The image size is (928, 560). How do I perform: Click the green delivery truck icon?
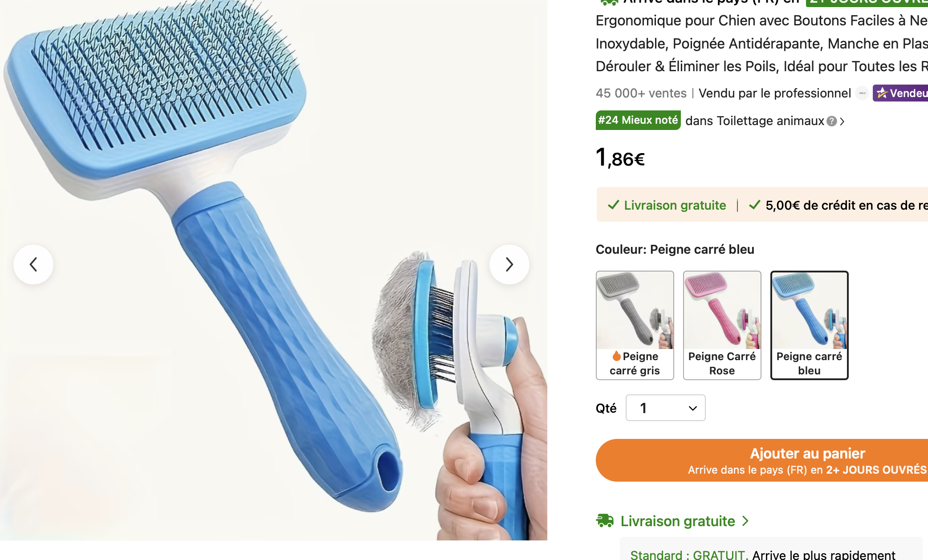point(605,520)
